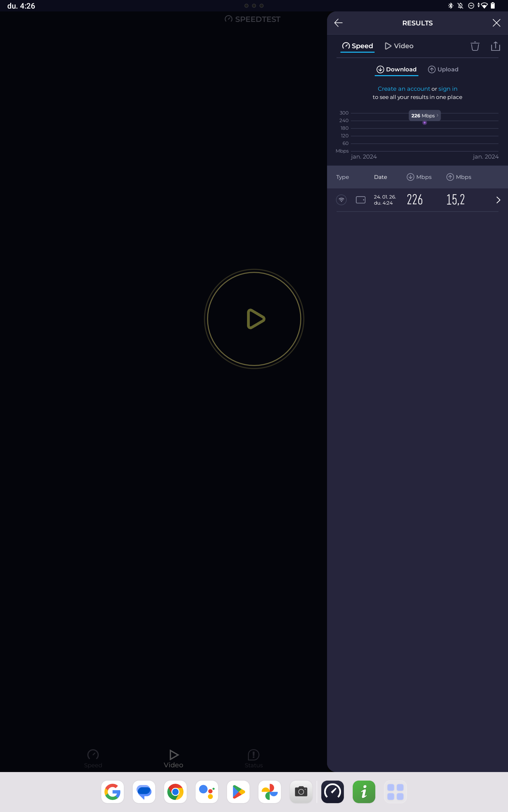Sort results by Date column

coord(380,177)
